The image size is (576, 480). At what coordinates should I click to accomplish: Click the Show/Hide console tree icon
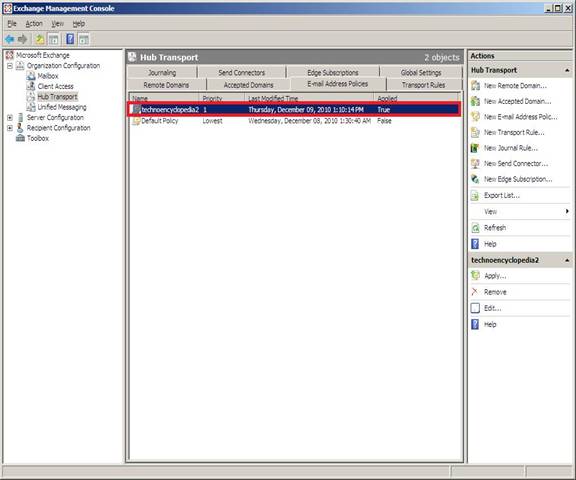(x=54, y=39)
